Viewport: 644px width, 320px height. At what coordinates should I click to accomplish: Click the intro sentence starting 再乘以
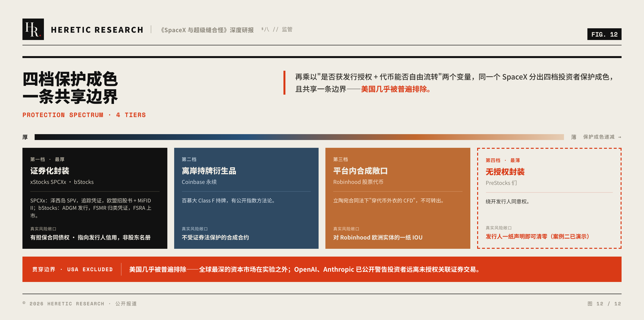pos(454,83)
